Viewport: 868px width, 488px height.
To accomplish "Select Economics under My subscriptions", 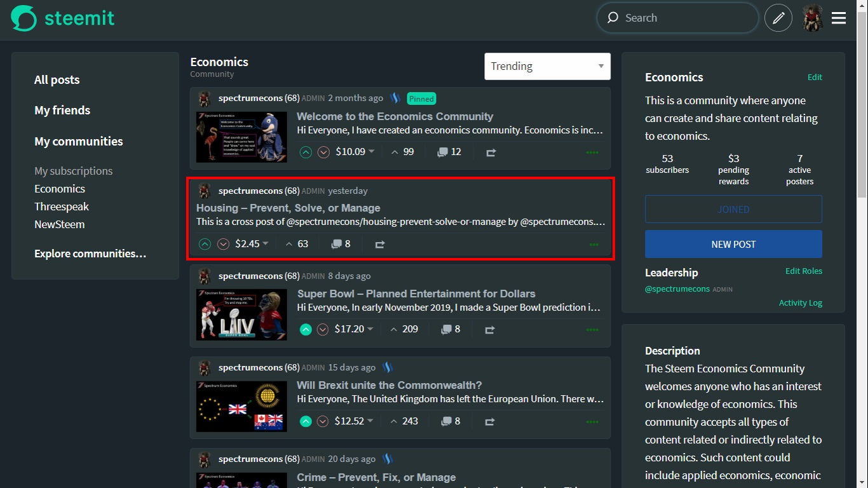I will coord(60,189).
